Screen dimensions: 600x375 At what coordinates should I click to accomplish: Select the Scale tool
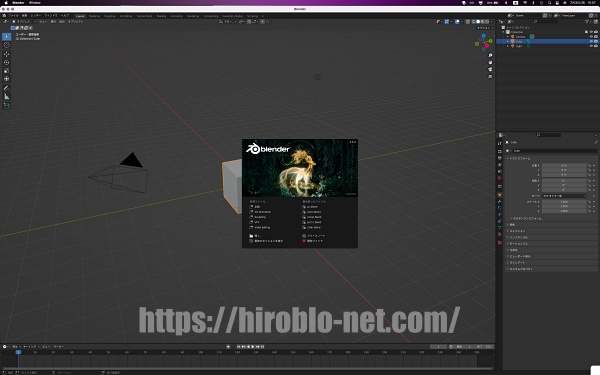pyautogui.click(x=7, y=70)
